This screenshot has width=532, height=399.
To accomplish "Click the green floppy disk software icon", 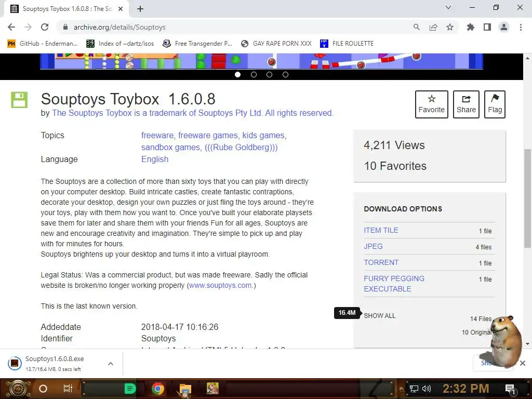I will coord(19,100).
